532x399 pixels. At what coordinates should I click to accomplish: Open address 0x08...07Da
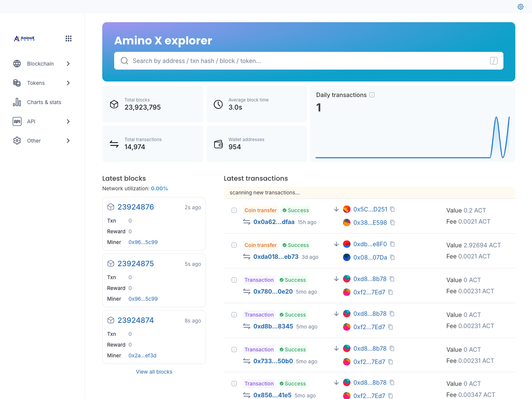point(370,257)
